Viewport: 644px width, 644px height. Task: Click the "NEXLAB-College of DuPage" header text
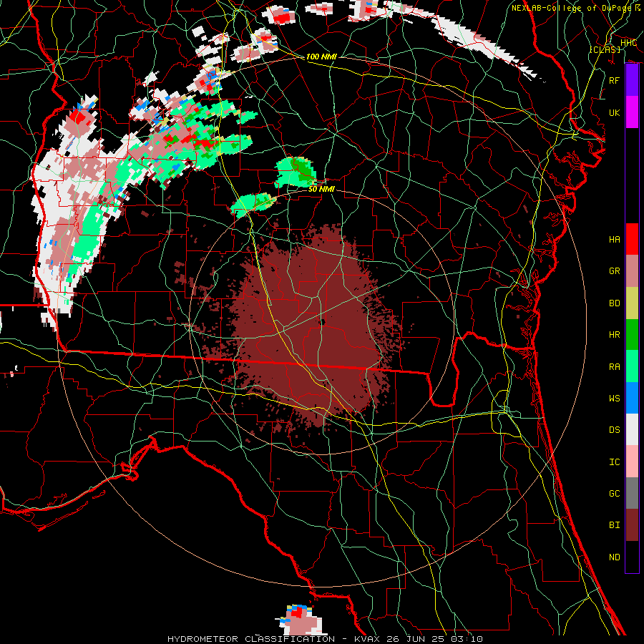570,8
